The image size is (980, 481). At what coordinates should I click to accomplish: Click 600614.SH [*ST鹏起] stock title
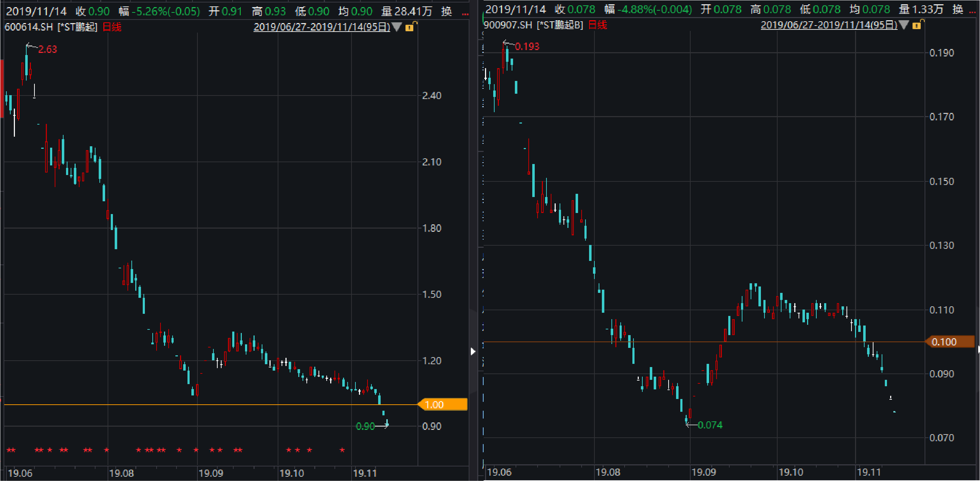51,27
